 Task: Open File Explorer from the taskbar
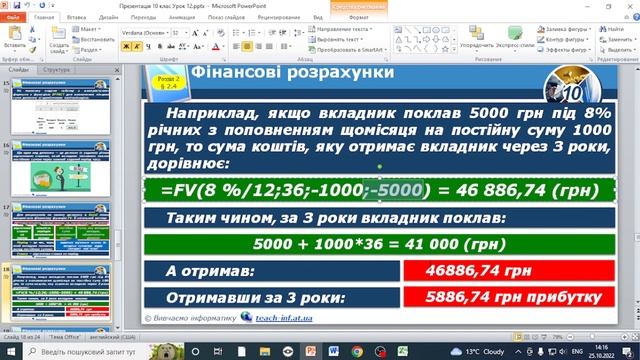(265, 351)
